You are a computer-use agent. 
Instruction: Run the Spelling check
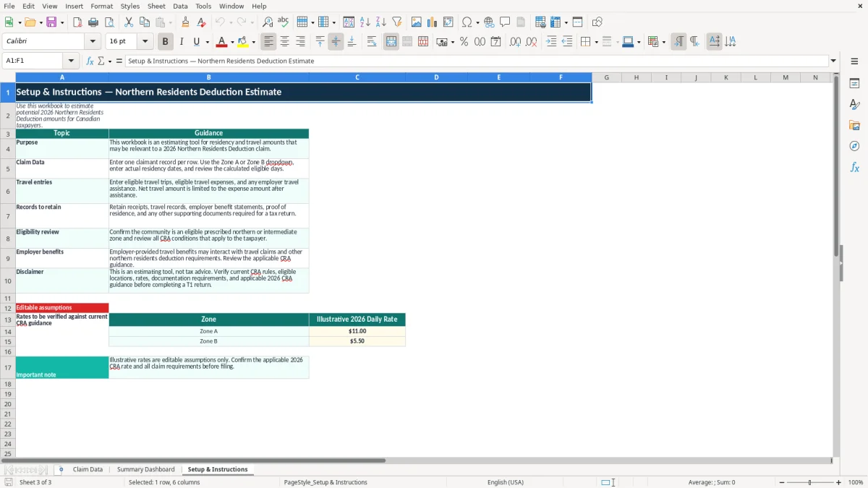click(284, 22)
